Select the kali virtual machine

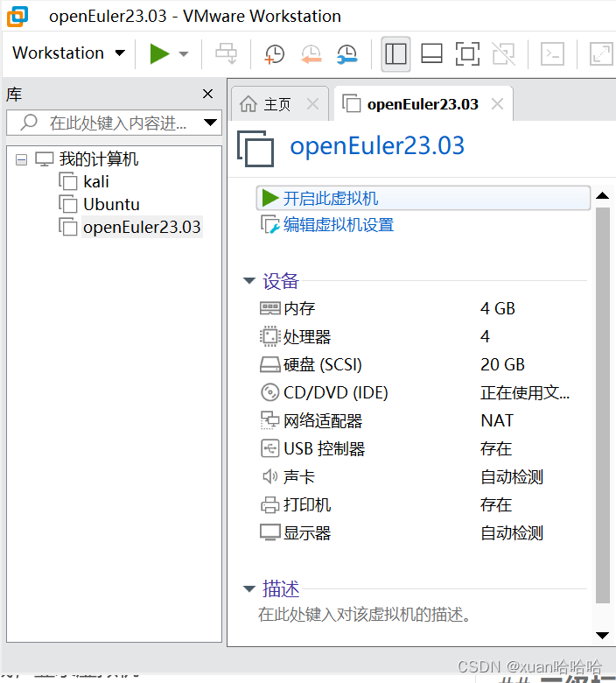95,181
